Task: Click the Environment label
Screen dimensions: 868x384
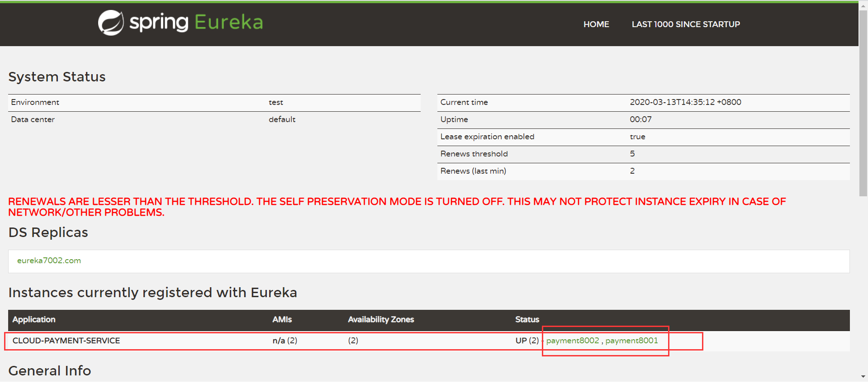Action: tap(35, 102)
